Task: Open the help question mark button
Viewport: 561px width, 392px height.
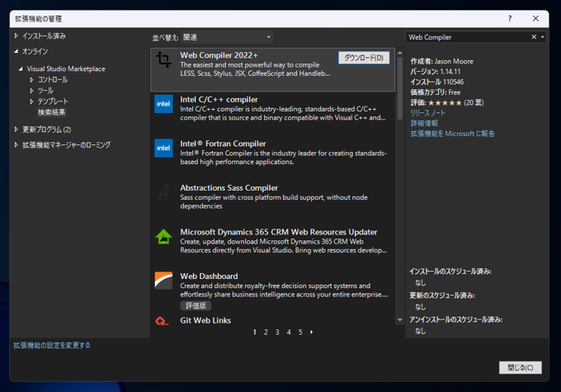Action: (510, 19)
